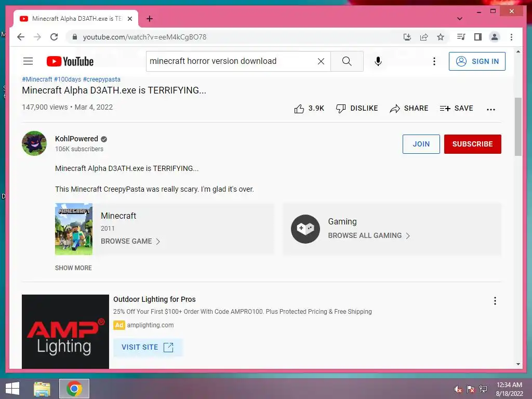The image size is (532, 399).
Task: Select the Minecraft Alpha D3ATH.exe tab
Action: coord(76,19)
